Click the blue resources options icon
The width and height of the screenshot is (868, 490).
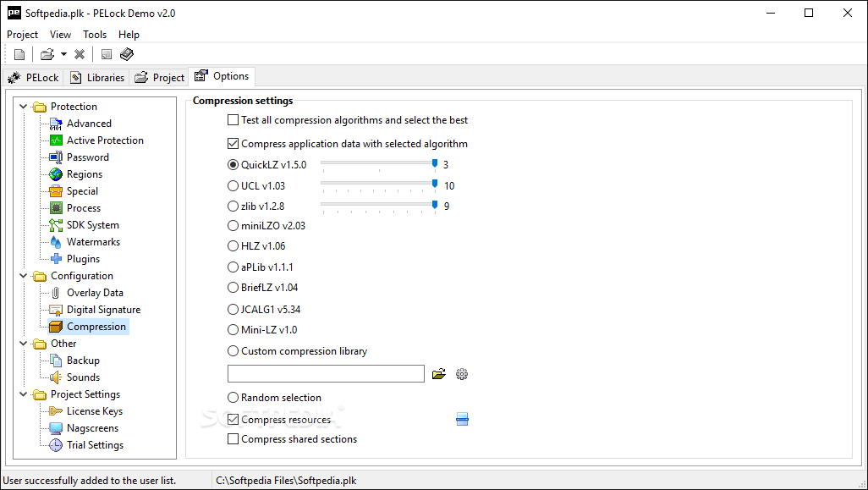pyautogui.click(x=462, y=419)
